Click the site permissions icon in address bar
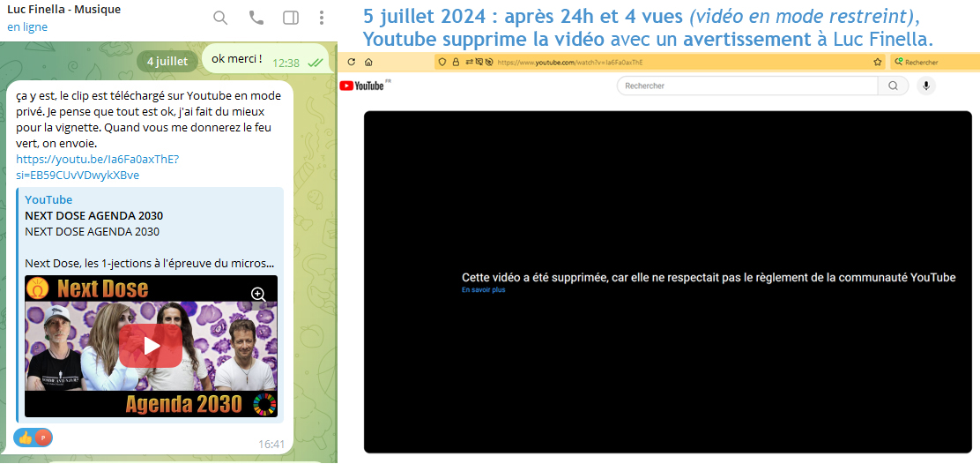980x464 pixels. 469,62
